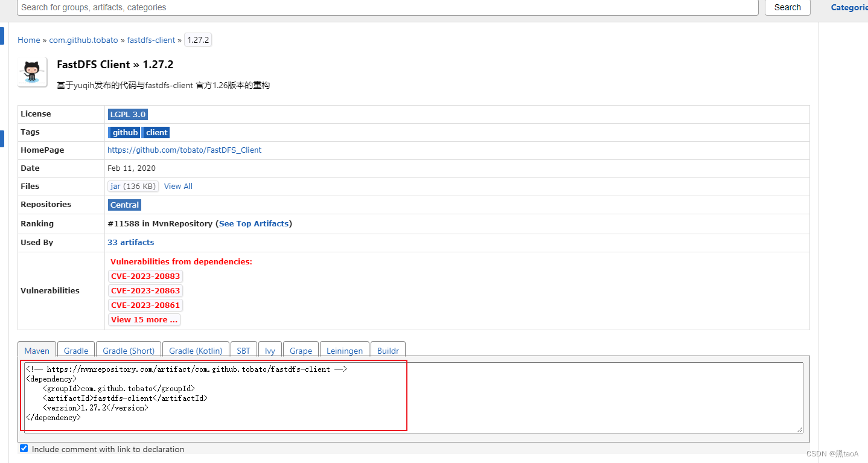Viewport: 868px width, 463px height.
Task: Open CVE-2023-20863 vulnerability
Action: (145, 290)
